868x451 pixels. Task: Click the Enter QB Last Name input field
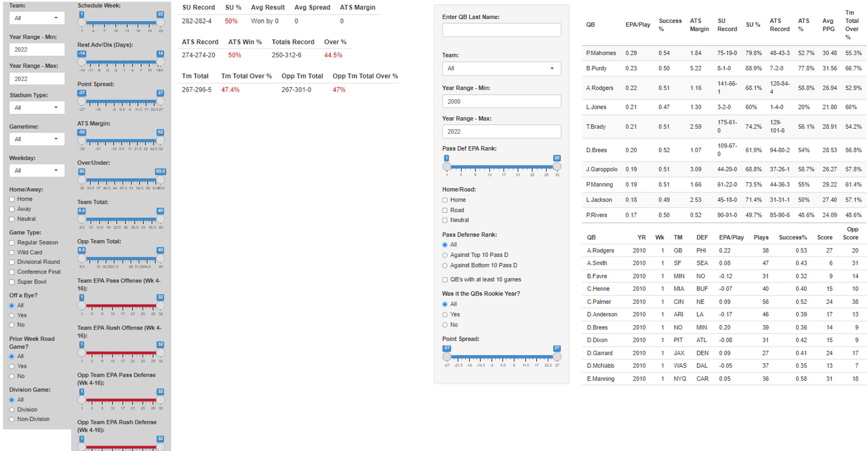point(501,30)
